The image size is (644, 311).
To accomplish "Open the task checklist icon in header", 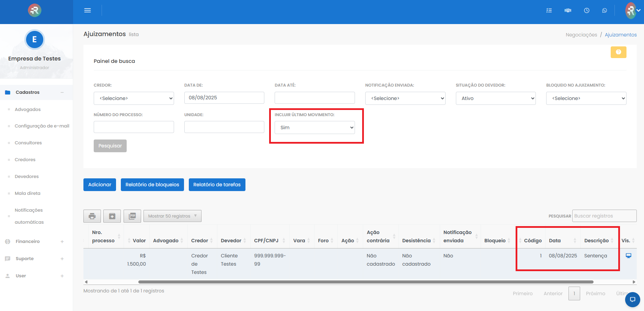I will [x=549, y=10].
